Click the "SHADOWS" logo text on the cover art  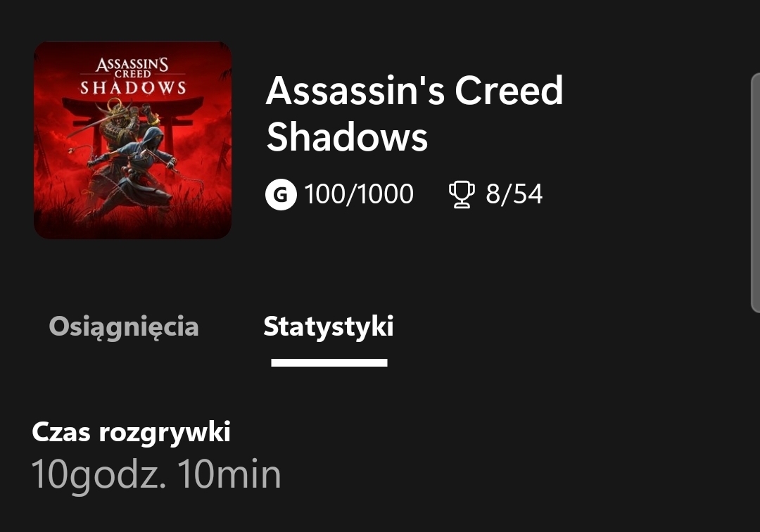click(132, 88)
